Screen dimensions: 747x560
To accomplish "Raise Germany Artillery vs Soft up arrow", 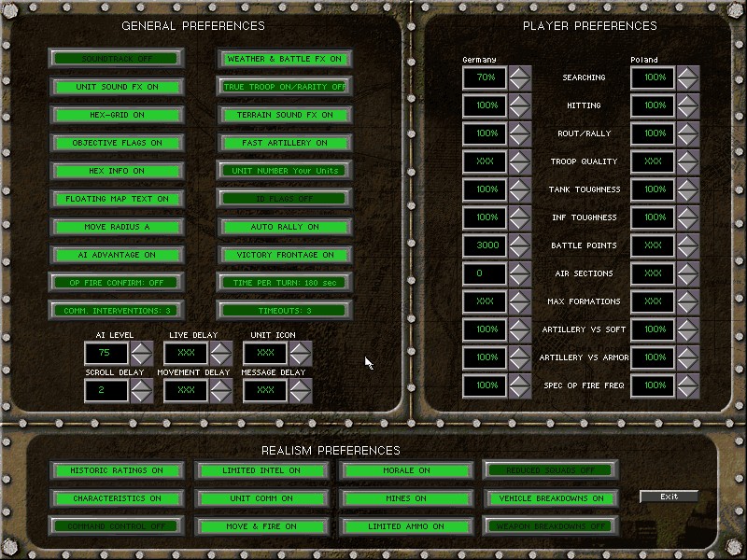I will tap(520, 324).
